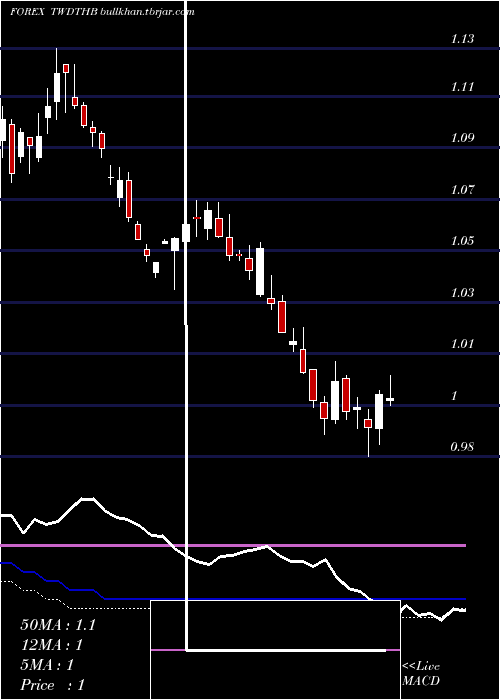Click the 12MA : 1 readout
The image size is (500, 700).
point(51,645)
